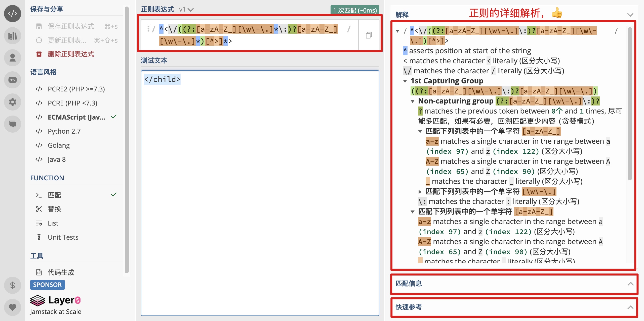This screenshot has width=644, height=321.
Task: Click the List function icon
Action: point(39,223)
